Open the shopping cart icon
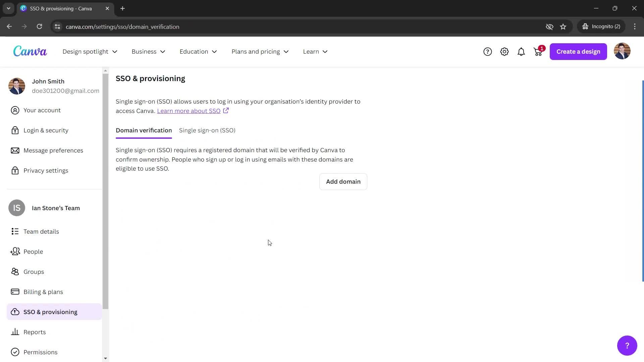This screenshot has width=644, height=362. (538, 52)
